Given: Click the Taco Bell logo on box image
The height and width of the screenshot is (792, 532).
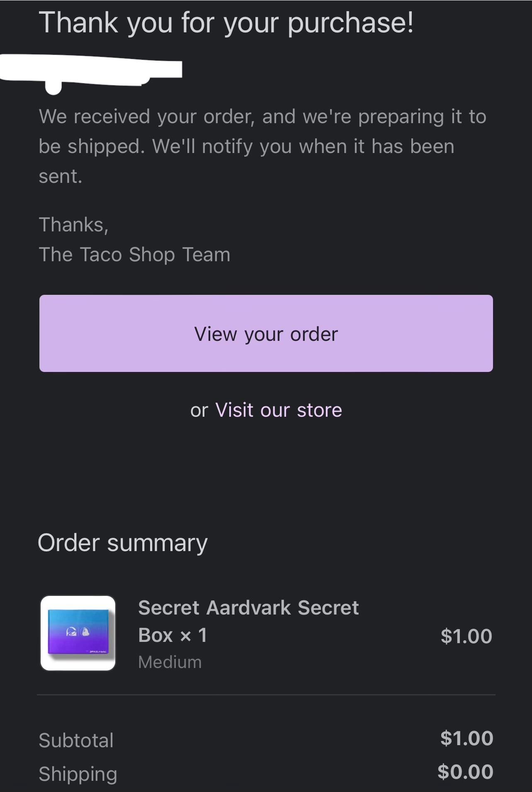Looking at the screenshot, I should point(70,632).
